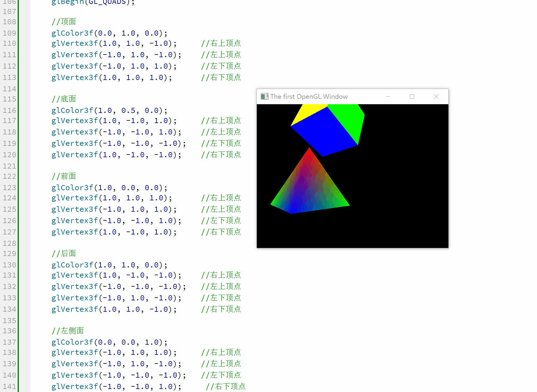Click //右下顶点 comment on line 141
This screenshot has width=537, height=392.
coord(226,386)
